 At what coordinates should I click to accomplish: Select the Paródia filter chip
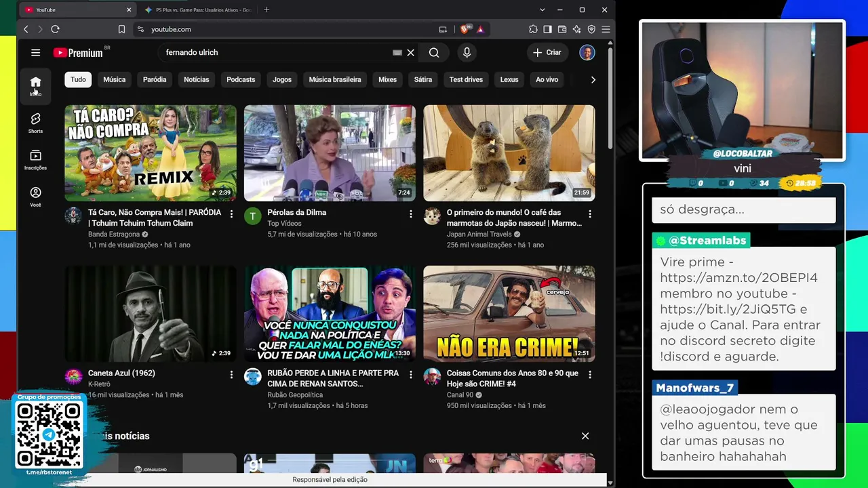coord(155,80)
